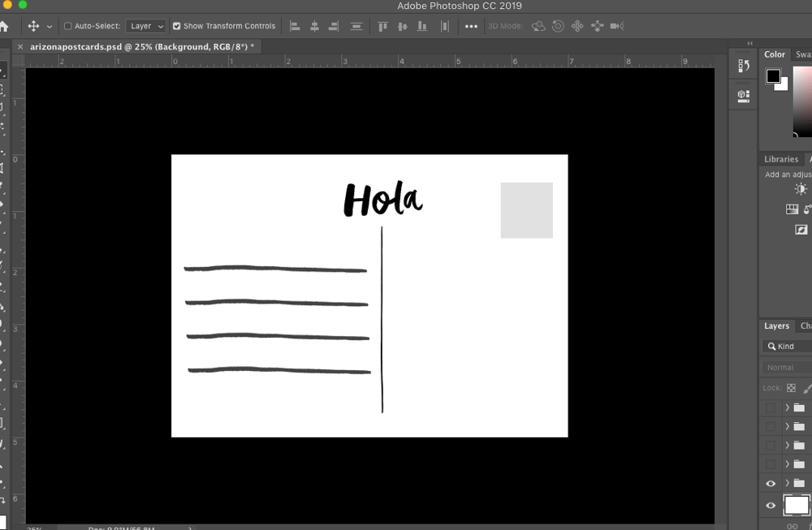Show the third hidden layer group

(x=771, y=445)
